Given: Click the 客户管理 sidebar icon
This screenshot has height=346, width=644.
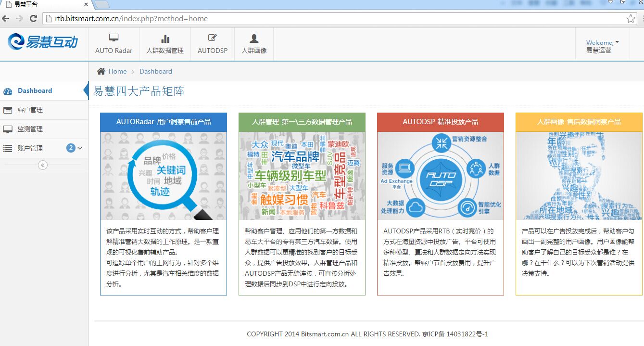Looking at the screenshot, I should tap(7, 110).
